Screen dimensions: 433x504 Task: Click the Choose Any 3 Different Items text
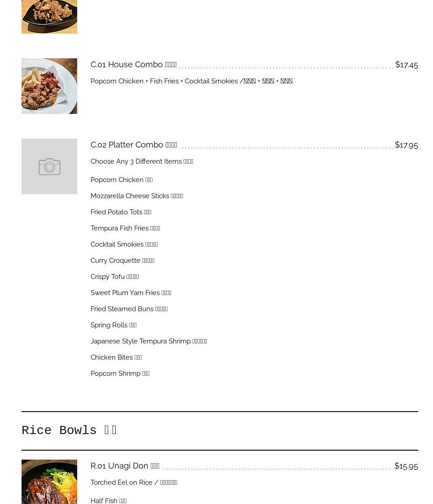click(x=142, y=161)
